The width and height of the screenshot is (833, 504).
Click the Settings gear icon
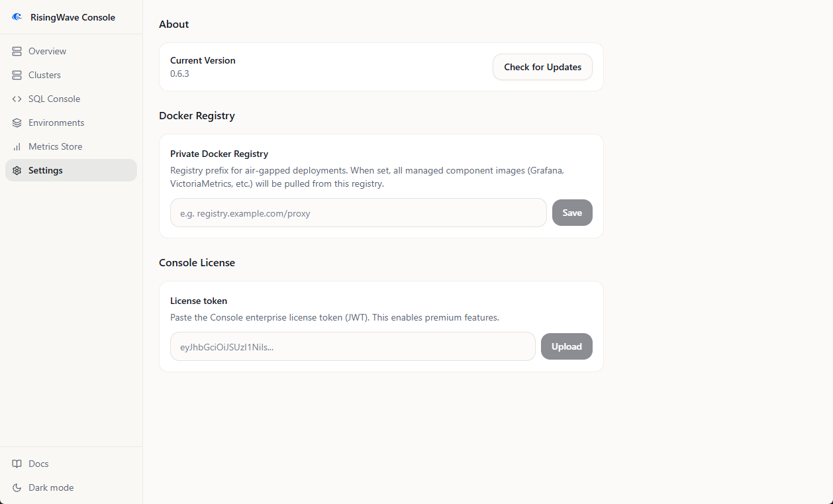17,170
